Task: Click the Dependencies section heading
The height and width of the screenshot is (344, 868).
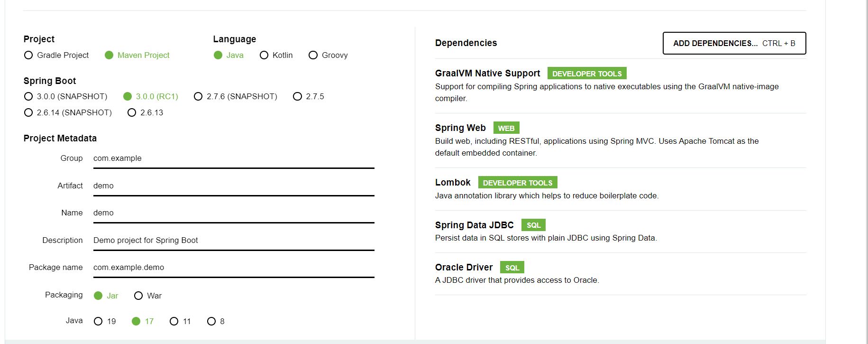Action: tap(466, 43)
